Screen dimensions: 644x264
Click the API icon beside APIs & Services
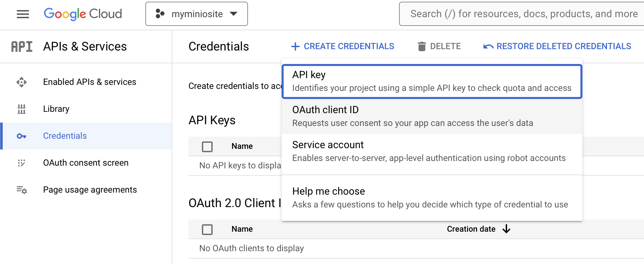[x=22, y=46]
